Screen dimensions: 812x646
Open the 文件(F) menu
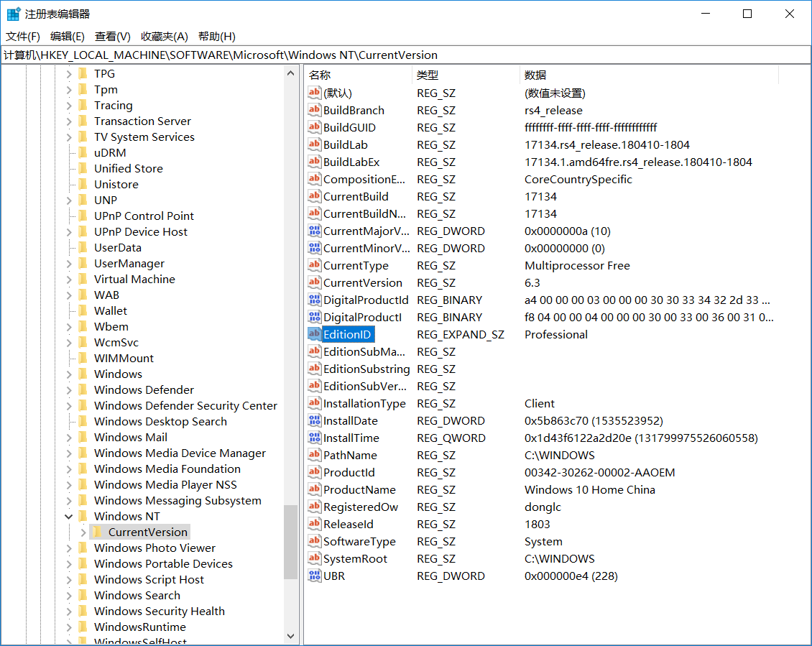[23, 36]
